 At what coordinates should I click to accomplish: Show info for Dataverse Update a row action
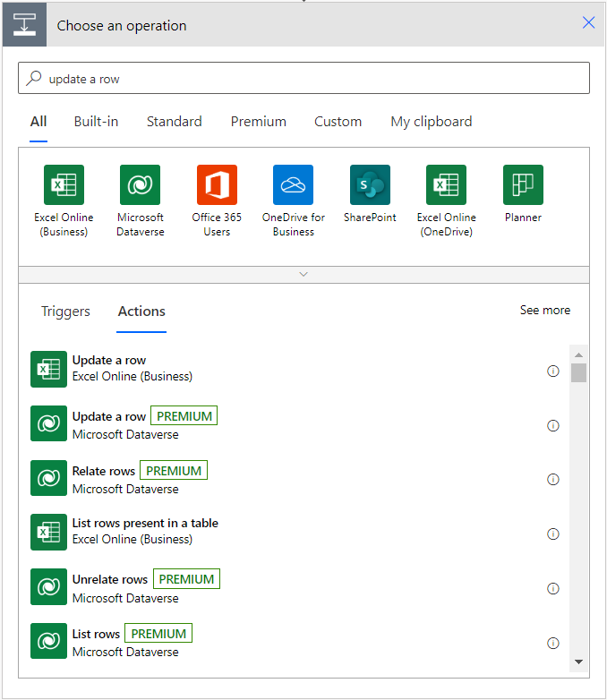(x=553, y=425)
